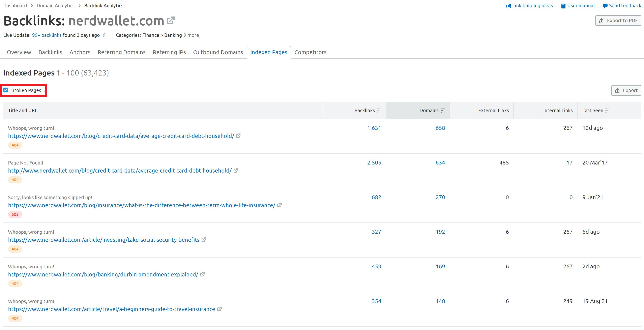Open external-link icon beside take-social-security-benefits URL
The width and height of the screenshot is (644, 330).
pyautogui.click(x=204, y=240)
